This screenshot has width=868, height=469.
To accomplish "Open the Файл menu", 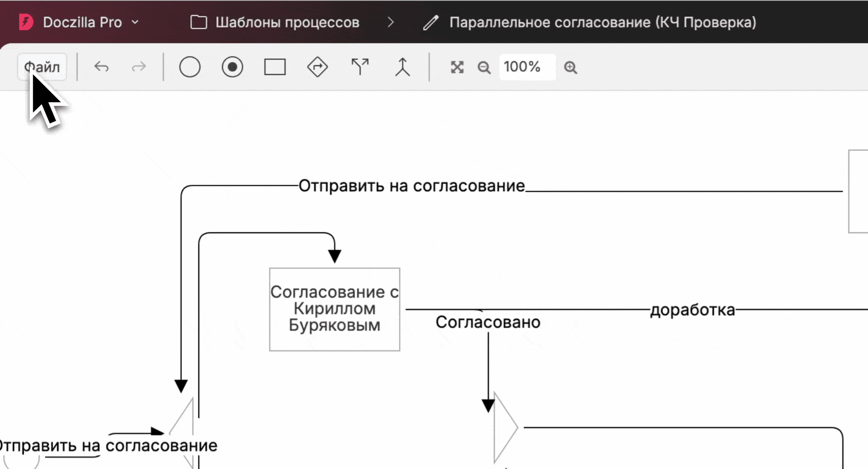I will tap(42, 67).
